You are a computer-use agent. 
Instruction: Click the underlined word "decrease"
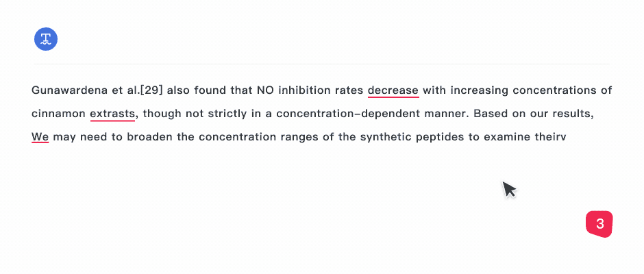click(393, 90)
